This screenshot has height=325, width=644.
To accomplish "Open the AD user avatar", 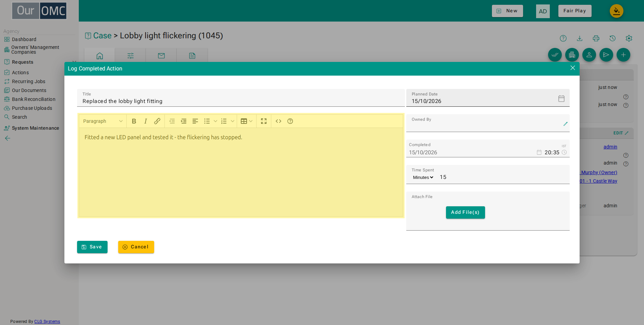I will tap(543, 11).
